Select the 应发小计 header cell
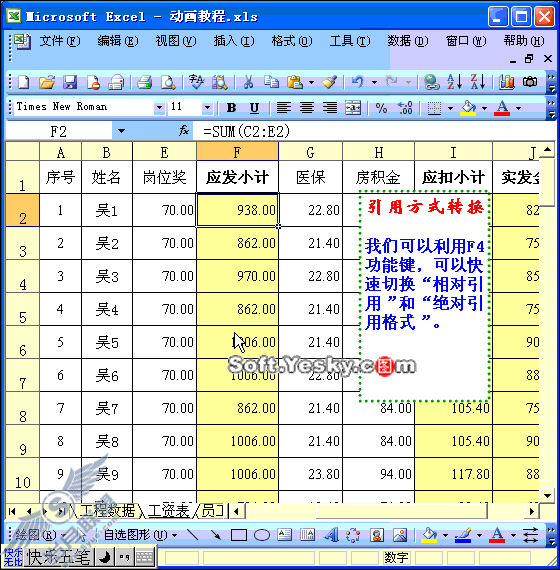560x570 pixels. click(x=237, y=177)
